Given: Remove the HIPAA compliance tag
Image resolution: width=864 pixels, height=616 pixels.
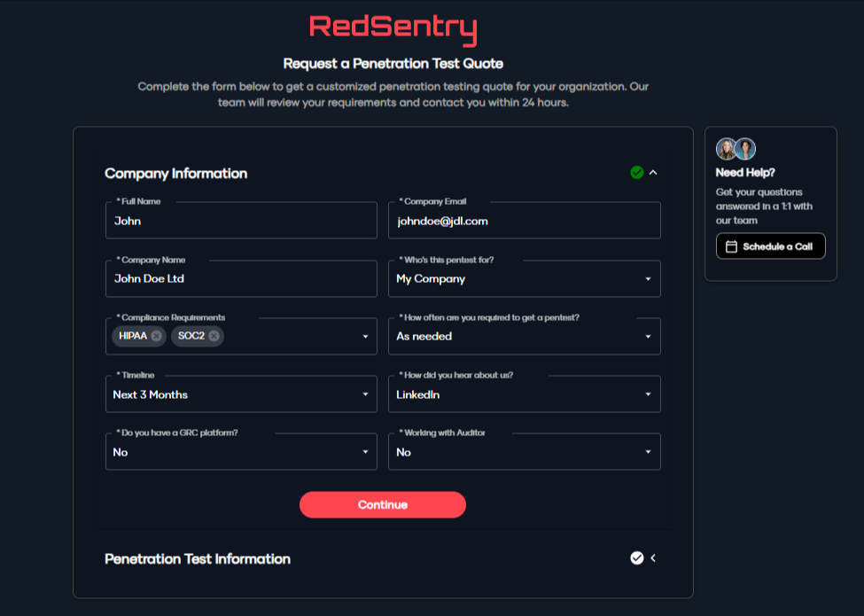Looking at the screenshot, I should [157, 336].
